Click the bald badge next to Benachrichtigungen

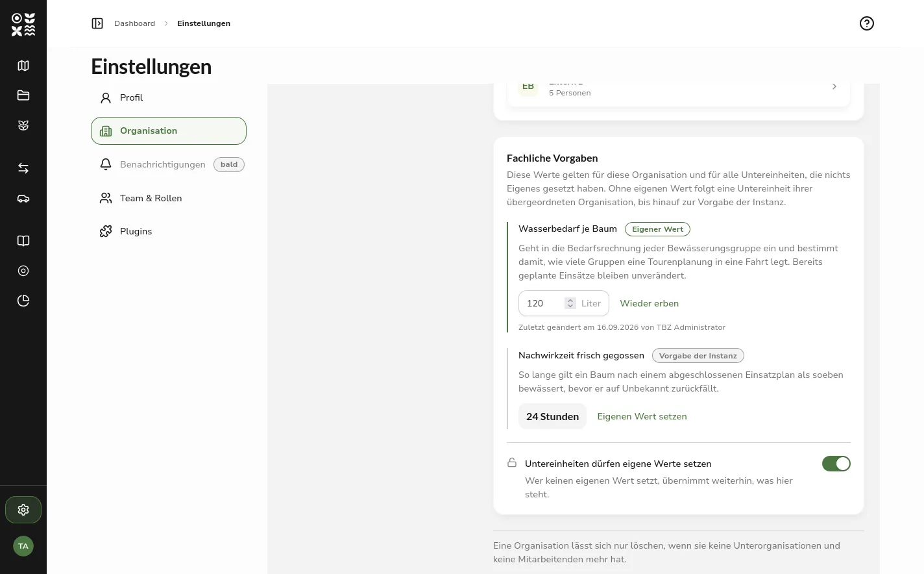tap(229, 164)
